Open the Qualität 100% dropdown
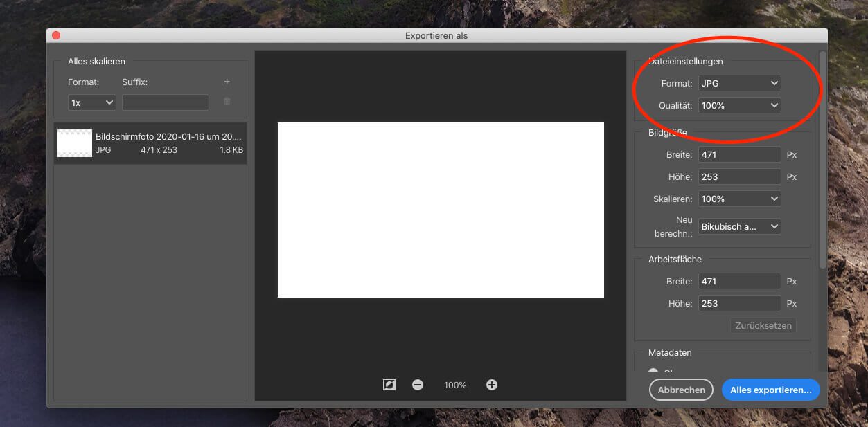 coord(739,105)
